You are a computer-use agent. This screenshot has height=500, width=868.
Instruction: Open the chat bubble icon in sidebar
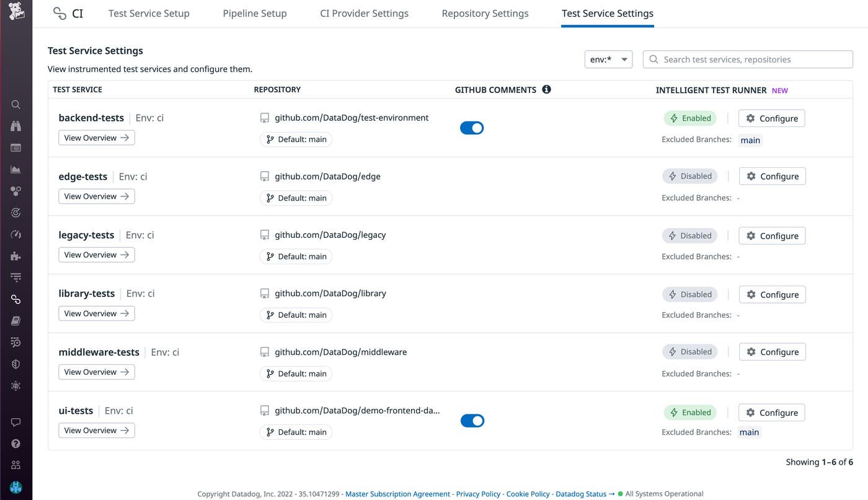pyautogui.click(x=16, y=422)
